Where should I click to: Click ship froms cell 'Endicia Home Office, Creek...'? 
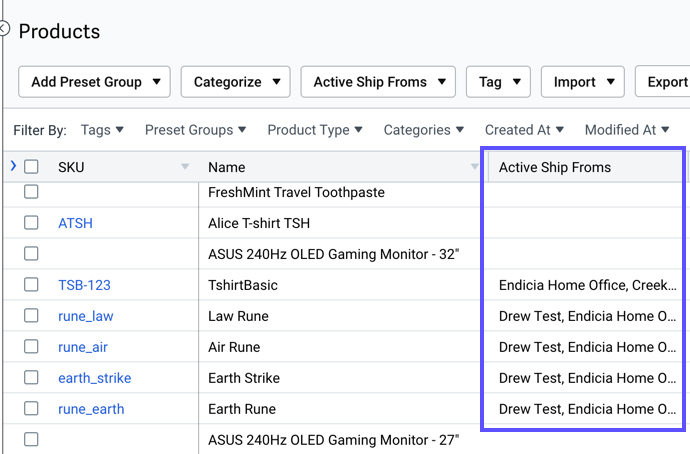(x=587, y=285)
